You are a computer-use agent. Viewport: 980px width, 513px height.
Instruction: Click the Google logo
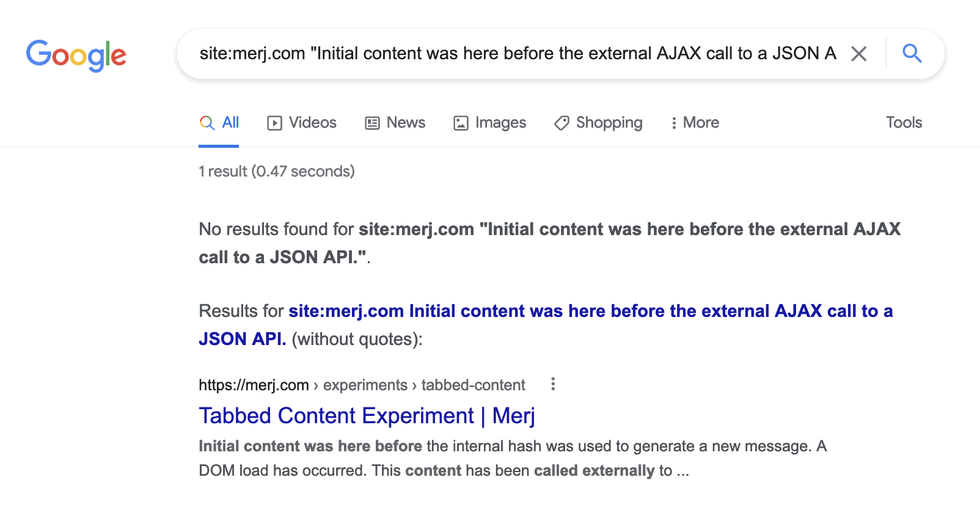76,55
